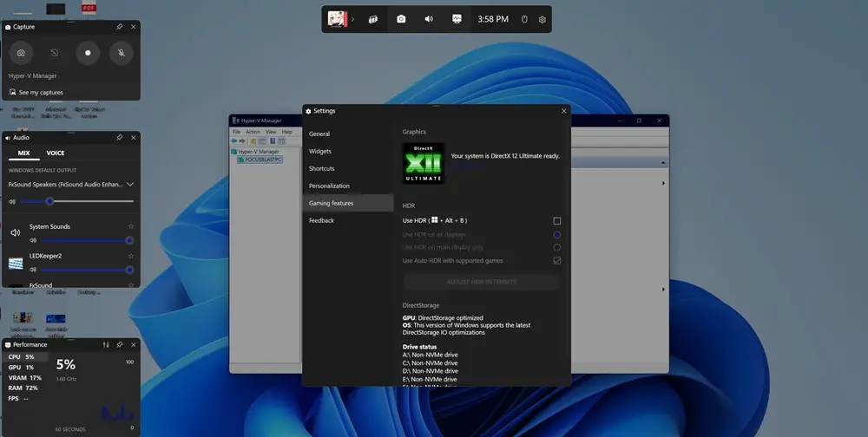This screenshot has height=437, width=868.
Task: Enable the Use HDR checkbox
Action: 557,221
